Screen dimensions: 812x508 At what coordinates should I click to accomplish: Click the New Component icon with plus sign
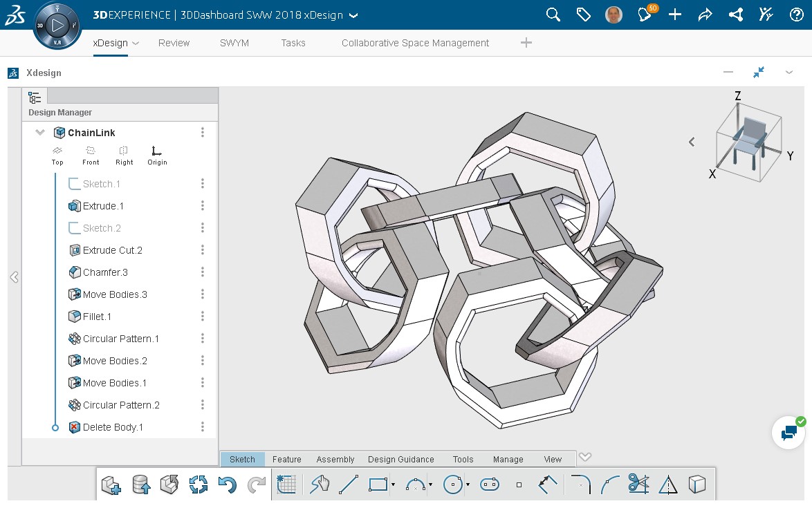[111, 485]
